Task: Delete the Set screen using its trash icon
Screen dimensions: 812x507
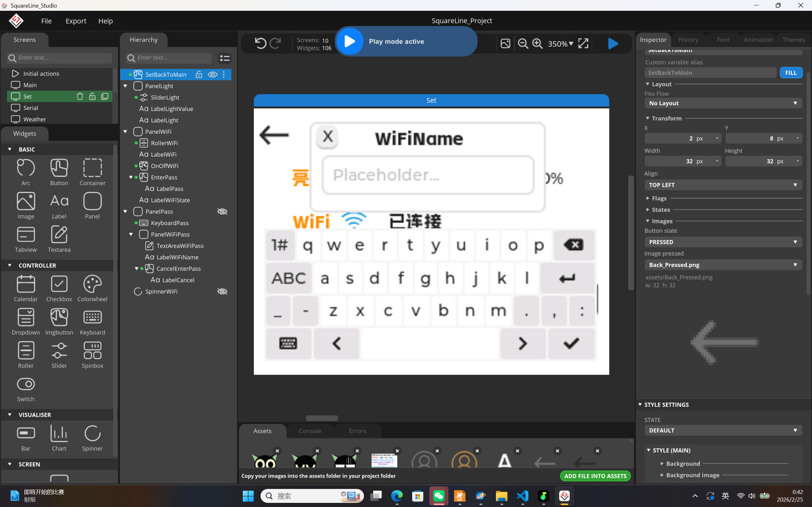Action: point(80,97)
